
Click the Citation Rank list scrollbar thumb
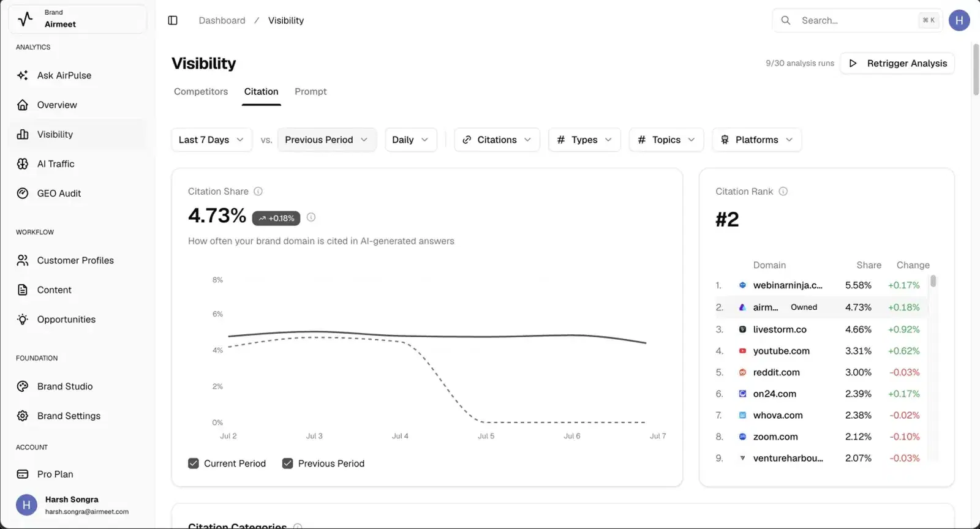[933, 281]
